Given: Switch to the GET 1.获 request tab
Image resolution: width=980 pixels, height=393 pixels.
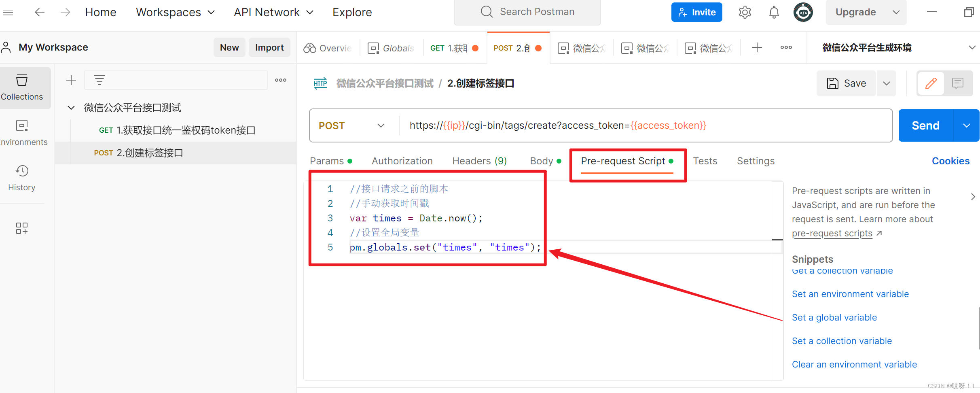Looking at the screenshot, I should point(455,48).
